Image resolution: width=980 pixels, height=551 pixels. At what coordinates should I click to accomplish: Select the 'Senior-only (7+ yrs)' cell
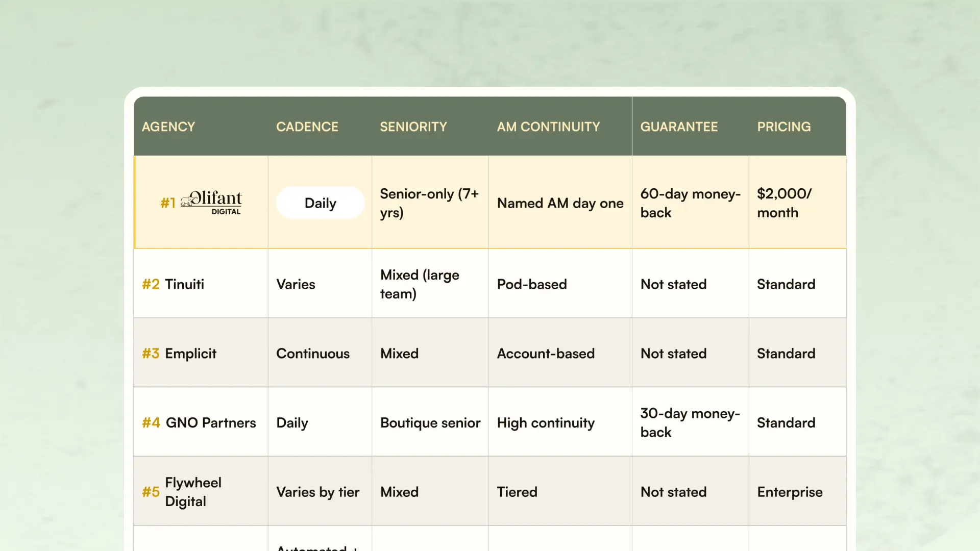(x=430, y=203)
